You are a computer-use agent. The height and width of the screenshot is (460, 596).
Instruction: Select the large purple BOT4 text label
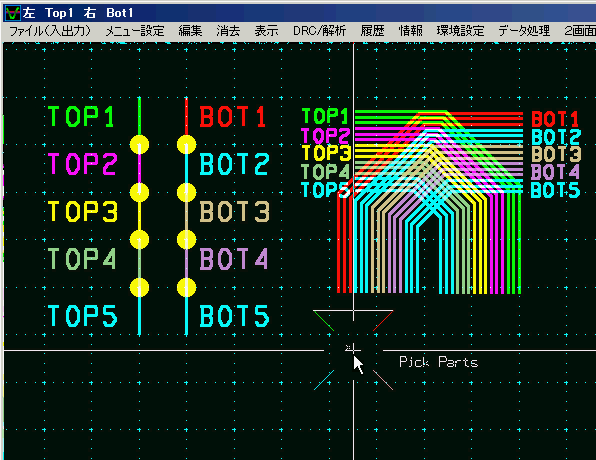(x=234, y=259)
